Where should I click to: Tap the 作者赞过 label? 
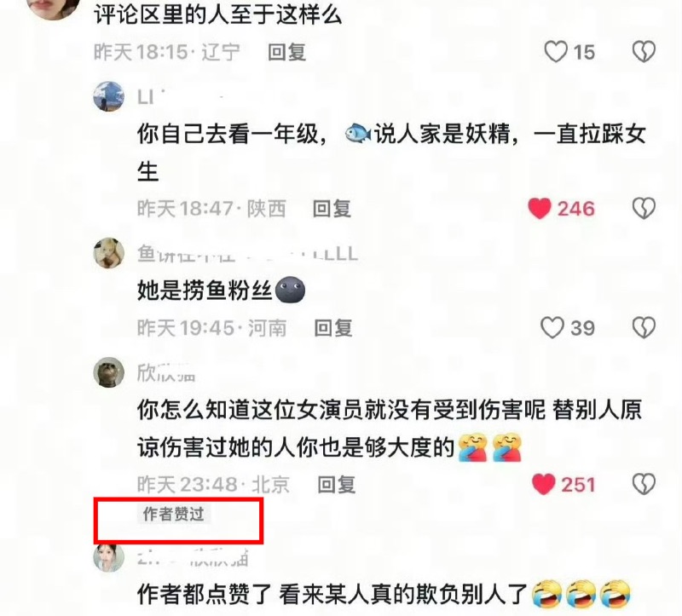(174, 514)
